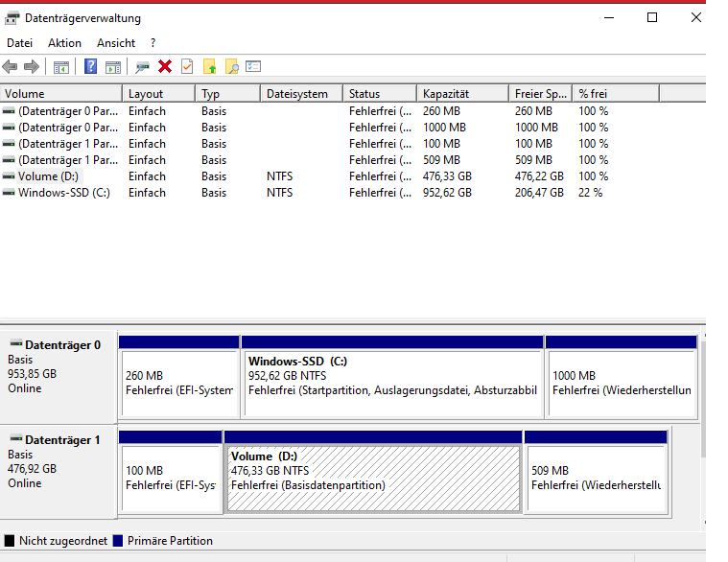Screen dimensions: 728x562
Task: Click the forward arrow toolbar icon
Action: coord(31,67)
